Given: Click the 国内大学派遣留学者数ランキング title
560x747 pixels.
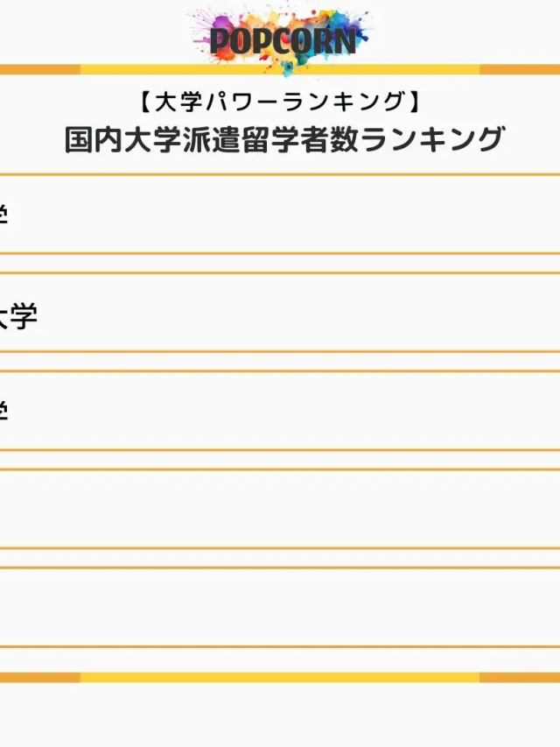Looking at the screenshot, I should [x=284, y=140].
